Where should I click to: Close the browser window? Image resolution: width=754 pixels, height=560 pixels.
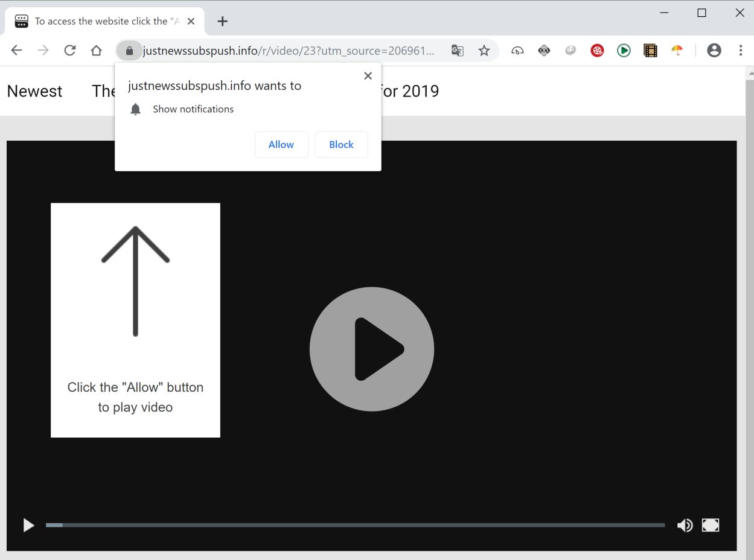[740, 13]
